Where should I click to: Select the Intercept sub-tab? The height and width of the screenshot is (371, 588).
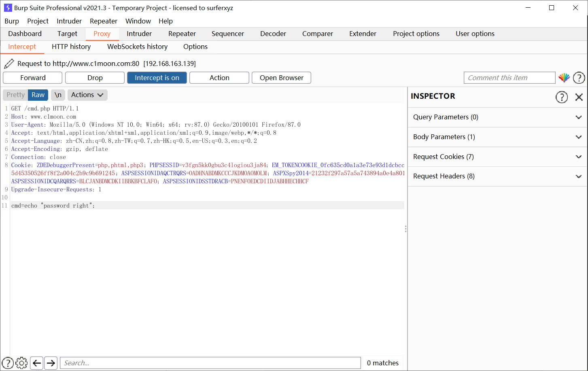[x=22, y=47]
